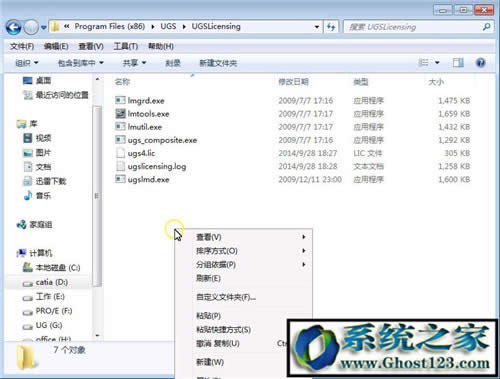The height and width of the screenshot is (379, 500).
Task: Select the ugs4.lic file icon
Action: click(120, 153)
